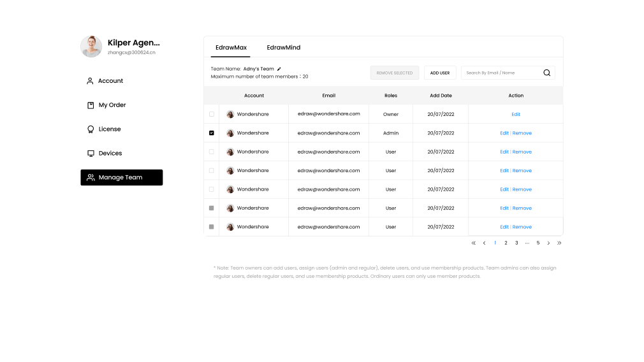Image resolution: width=644 pixels, height=362 pixels.
Task: Click Remove in the second User row
Action: click(522, 171)
